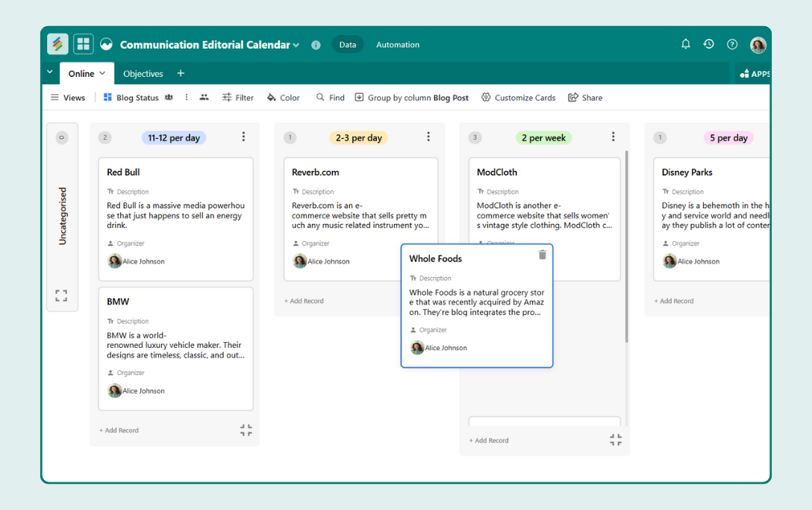Click the 2 per week column scrollbar
This screenshot has height=510, width=812.
click(627, 246)
